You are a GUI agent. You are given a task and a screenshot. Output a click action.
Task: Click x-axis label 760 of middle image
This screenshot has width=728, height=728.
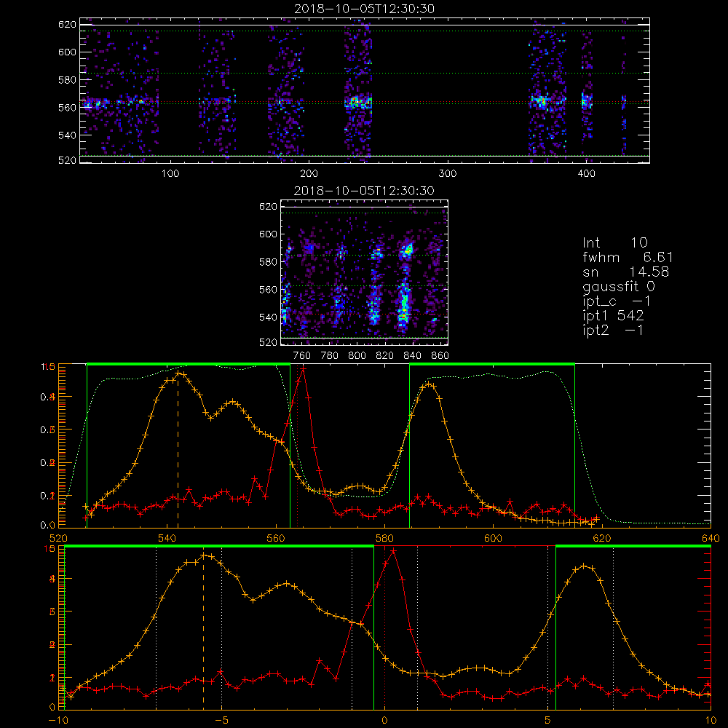coord(302,356)
